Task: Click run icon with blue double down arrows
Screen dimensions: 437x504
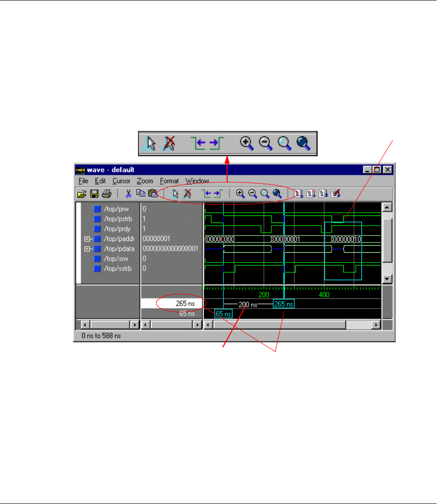Action: [323, 193]
